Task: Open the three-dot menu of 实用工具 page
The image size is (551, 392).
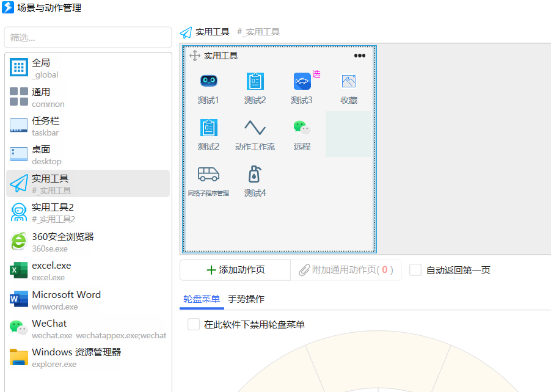Action: pos(359,56)
